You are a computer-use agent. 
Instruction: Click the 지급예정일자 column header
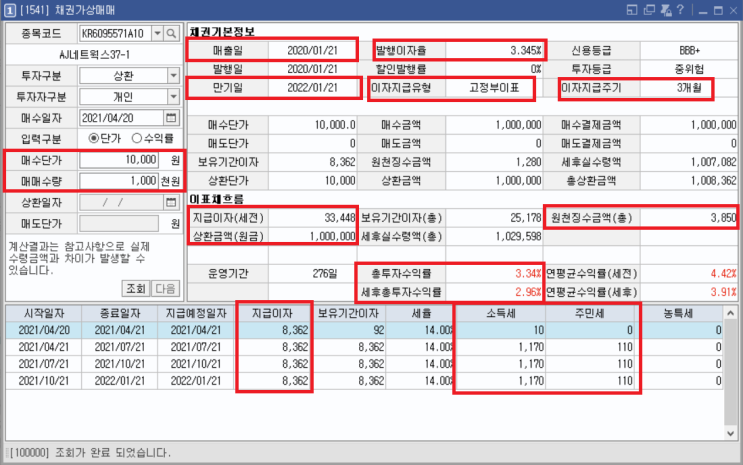[x=196, y=313]
